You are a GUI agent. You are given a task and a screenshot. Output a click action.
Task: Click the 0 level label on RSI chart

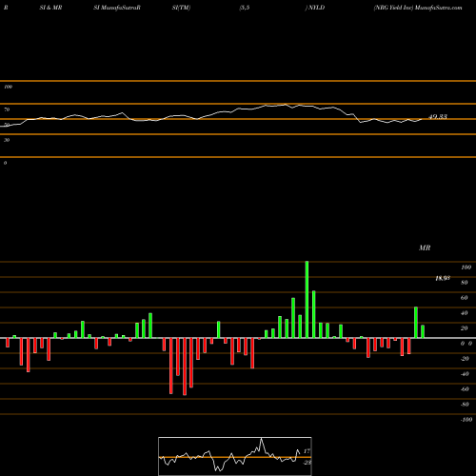5,163
